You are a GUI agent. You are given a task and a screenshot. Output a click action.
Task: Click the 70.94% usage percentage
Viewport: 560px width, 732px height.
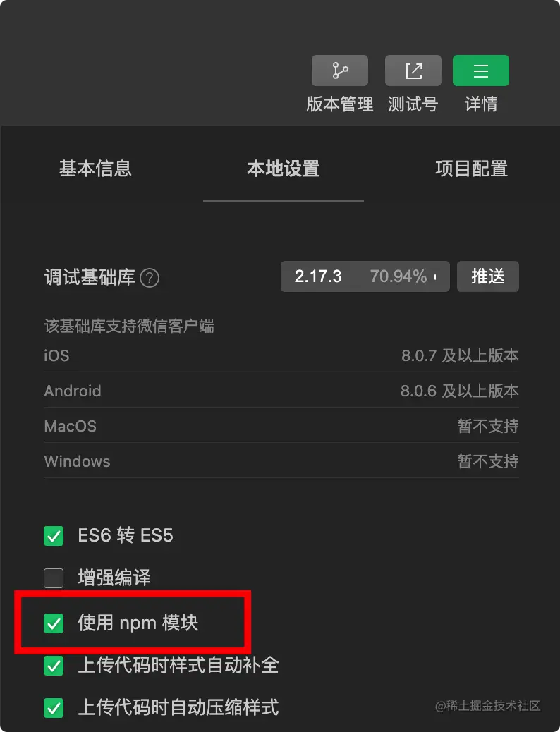(398, 276)
